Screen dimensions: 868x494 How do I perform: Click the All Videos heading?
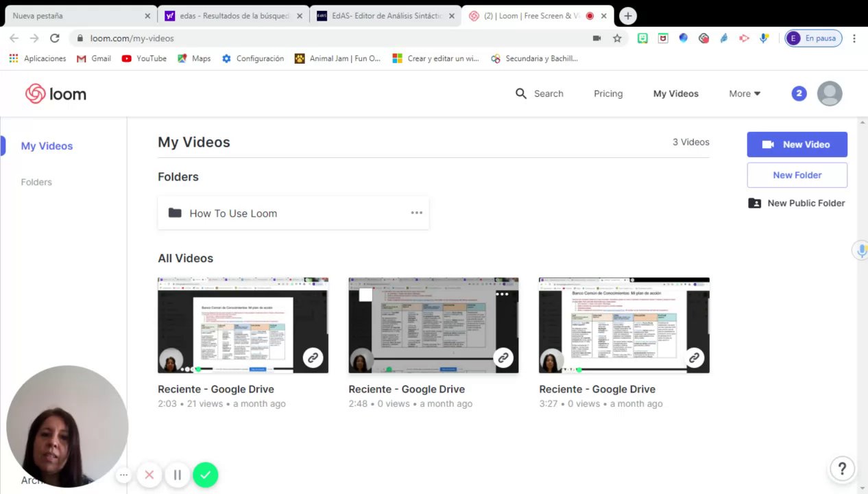pyautogui.click(x=185, y=258)
